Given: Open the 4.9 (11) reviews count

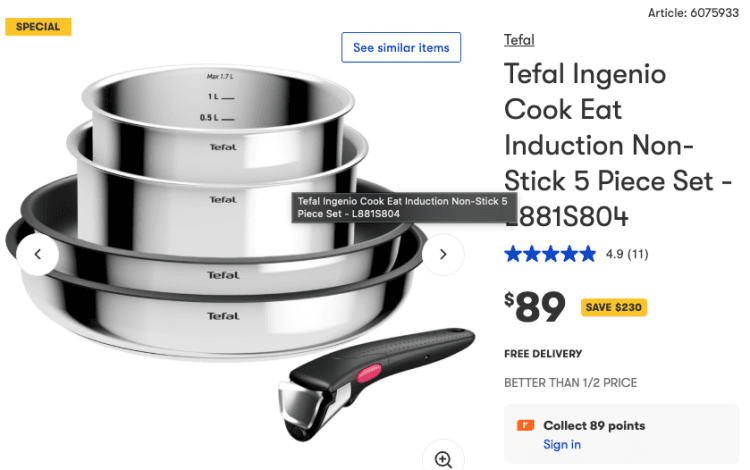Looking at the screenshot, I should (627, 254).
